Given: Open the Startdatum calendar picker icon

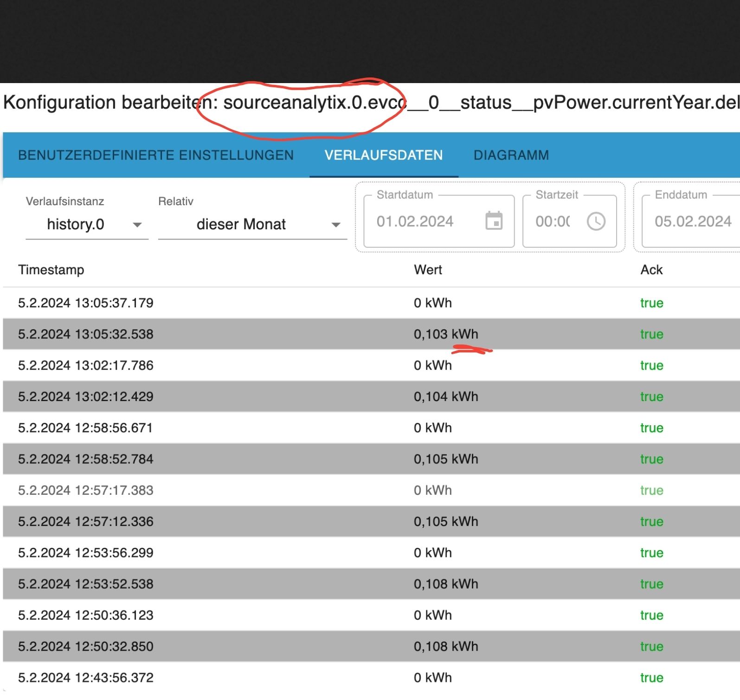Looking at the screenshot, I should point(494,221).
